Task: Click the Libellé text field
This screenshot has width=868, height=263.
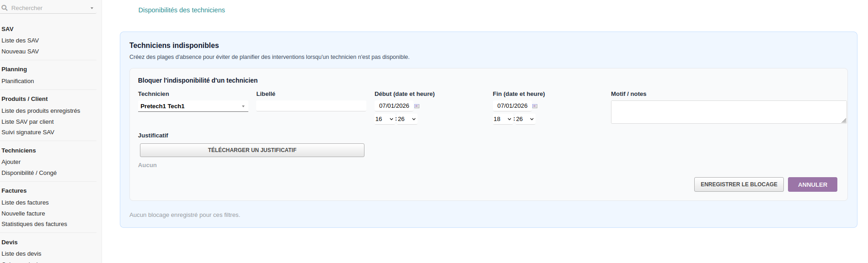Action: click(x=311, y=106)
